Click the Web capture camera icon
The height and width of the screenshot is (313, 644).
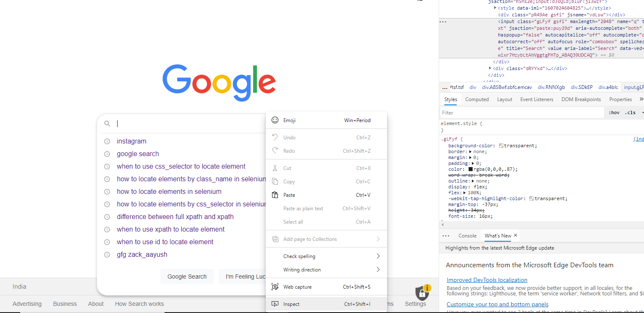coord(275,287)
